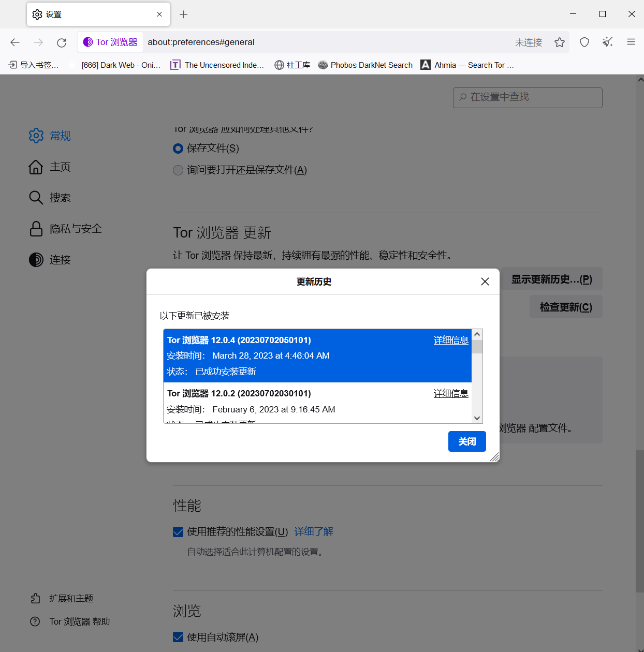Reload the current page
The height and width of the screenshot is (652, 644).
click(62, 42)
